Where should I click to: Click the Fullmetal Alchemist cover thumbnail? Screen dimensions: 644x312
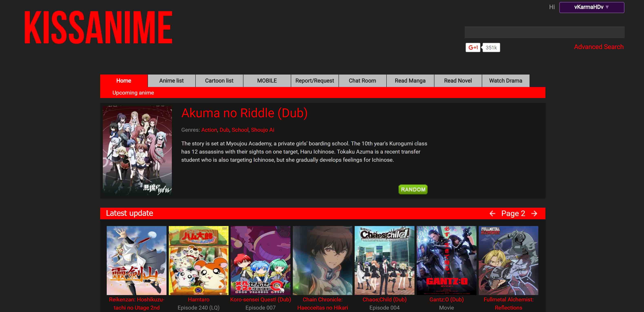pos(509,261)
